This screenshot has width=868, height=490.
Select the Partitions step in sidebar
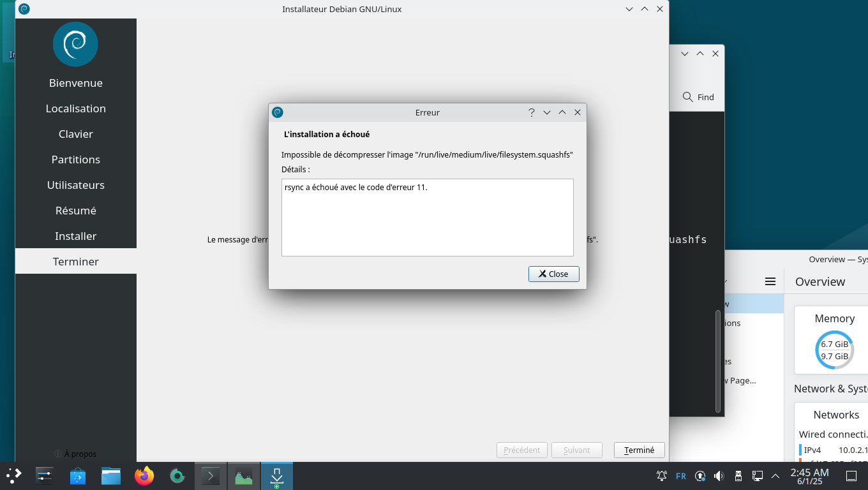pos(76,160)
